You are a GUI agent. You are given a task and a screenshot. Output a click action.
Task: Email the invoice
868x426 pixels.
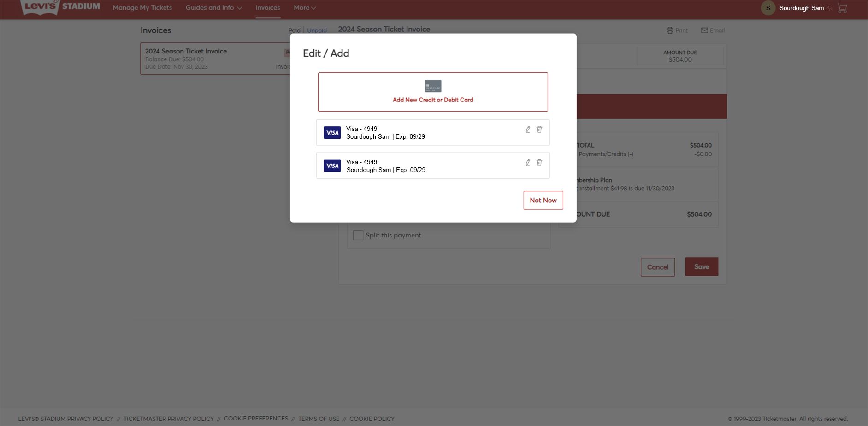point(713,30)
